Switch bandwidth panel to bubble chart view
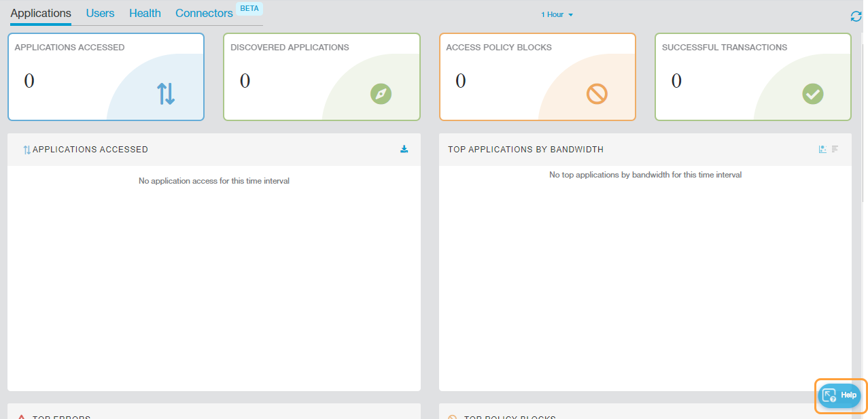Screen dimensions: 868x419 click(822, 150)
